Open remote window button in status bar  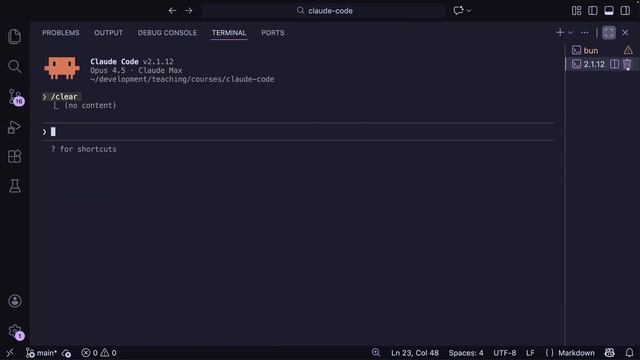pyautogui.click(x=10, y=353)
